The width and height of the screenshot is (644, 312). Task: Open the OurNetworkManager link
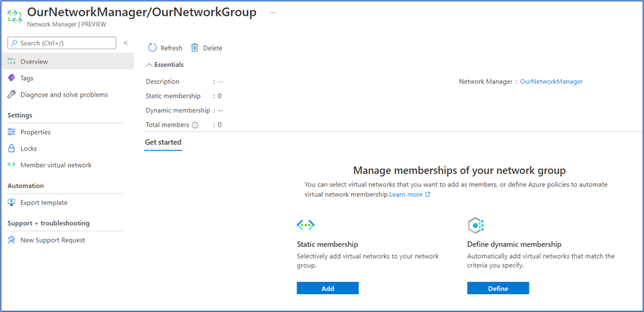point(551,81)
